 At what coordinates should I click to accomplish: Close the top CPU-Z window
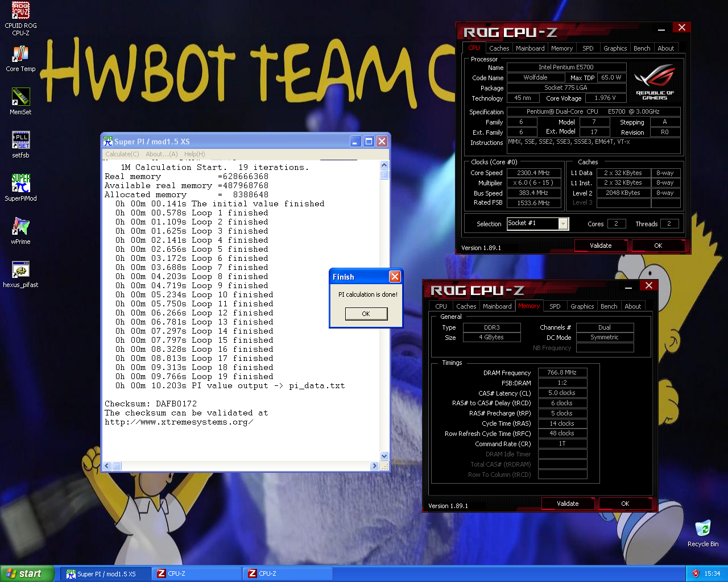tap(681, 27)
